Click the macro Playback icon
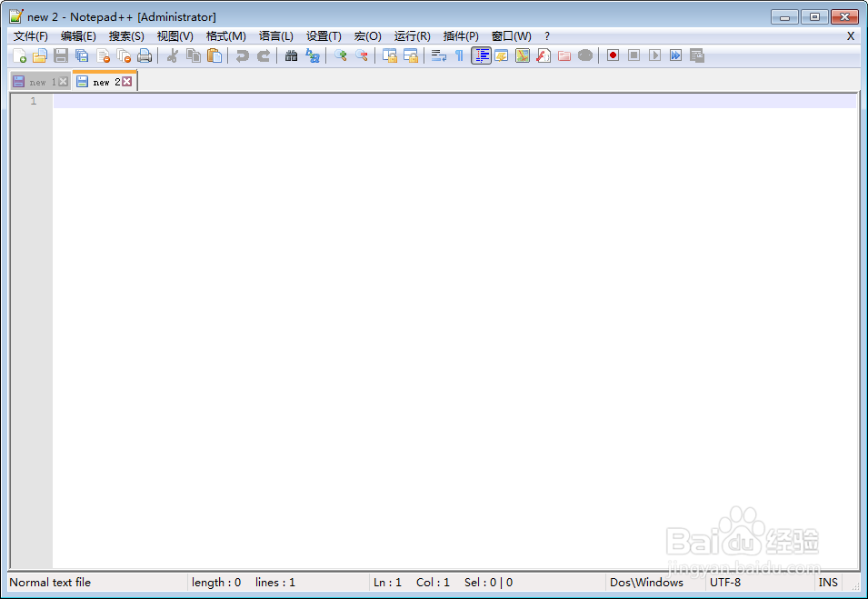This screenshot has width=868, height=599. click(655, 55)
